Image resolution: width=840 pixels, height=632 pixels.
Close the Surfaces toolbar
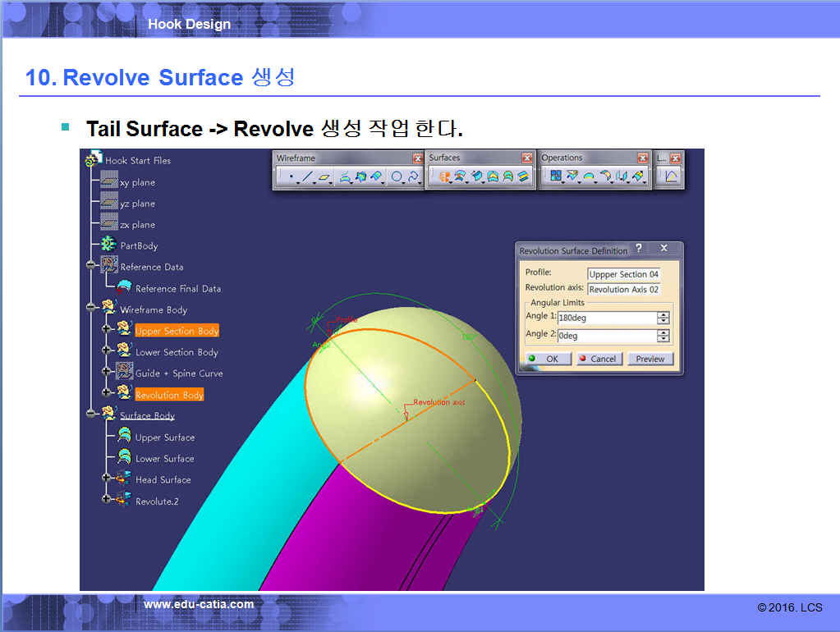527,158
